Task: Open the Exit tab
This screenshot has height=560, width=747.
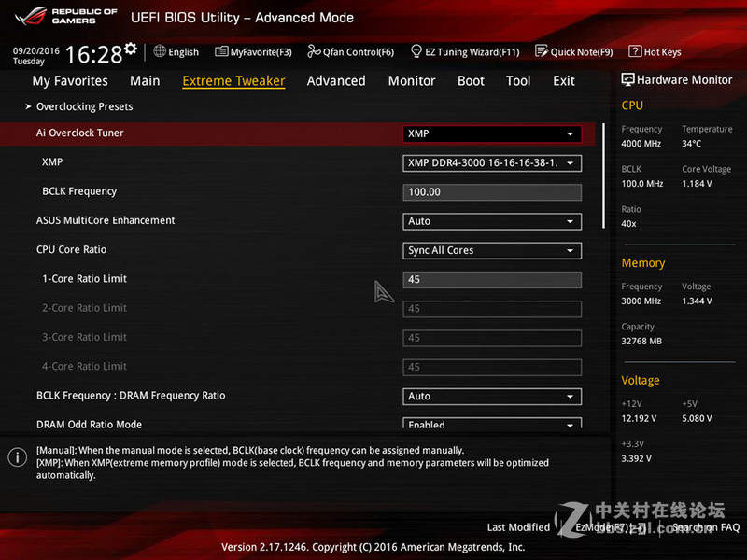Action: click(x=564, y=81)
